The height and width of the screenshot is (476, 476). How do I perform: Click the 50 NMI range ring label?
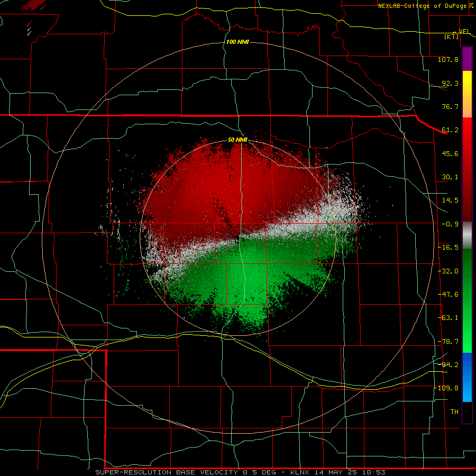point(237,140)
